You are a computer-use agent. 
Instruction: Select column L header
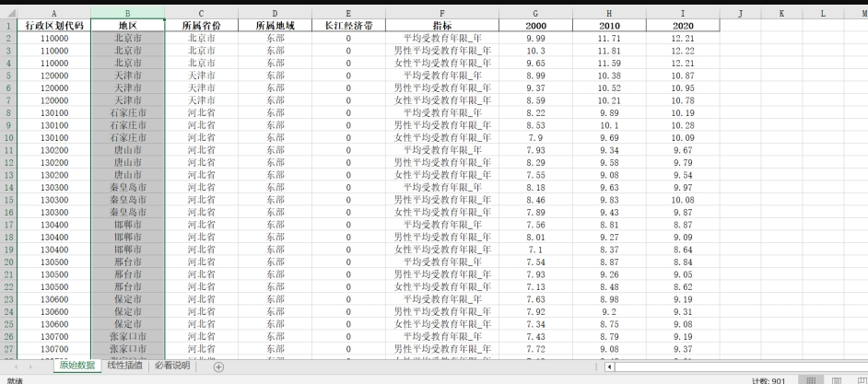823,13
